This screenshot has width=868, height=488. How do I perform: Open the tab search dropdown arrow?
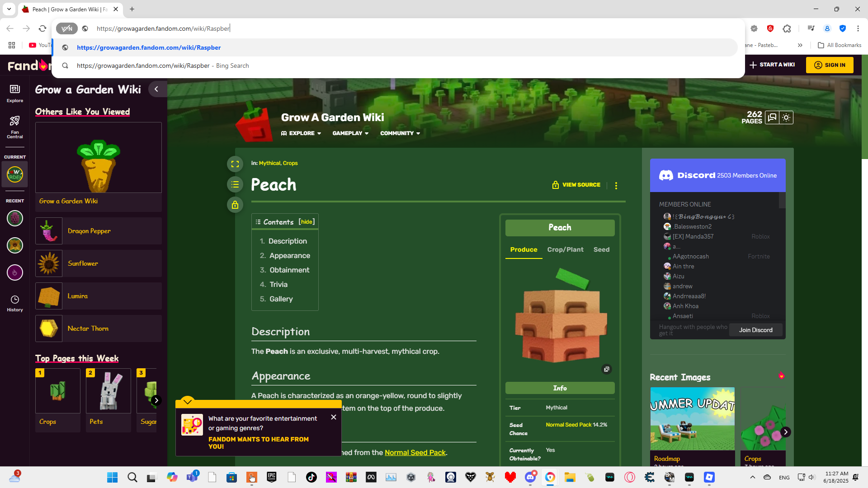9,9
